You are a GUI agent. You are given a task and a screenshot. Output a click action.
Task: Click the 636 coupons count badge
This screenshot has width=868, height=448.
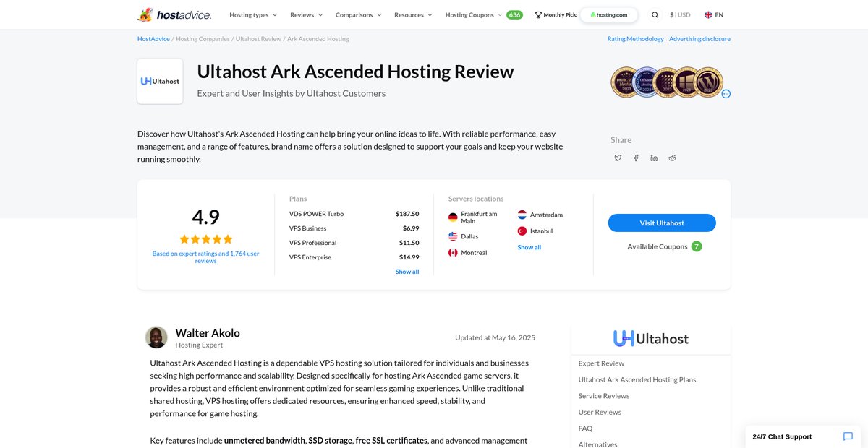point(514,14)
